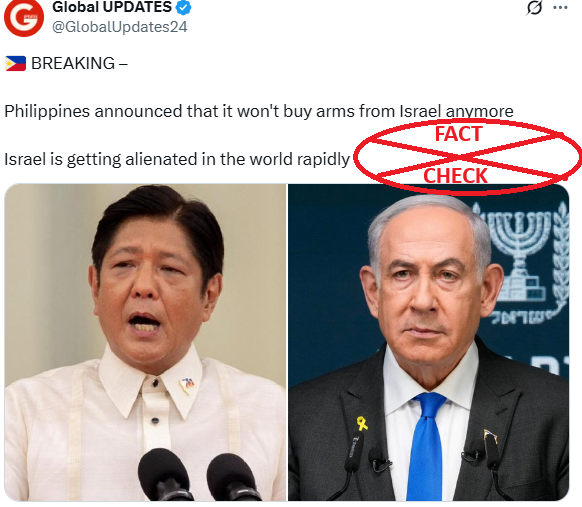The width and height of the screenshot is (582, 507).
Task: Open the Global UPDATES profile avatar
Action: coord(24,17)
